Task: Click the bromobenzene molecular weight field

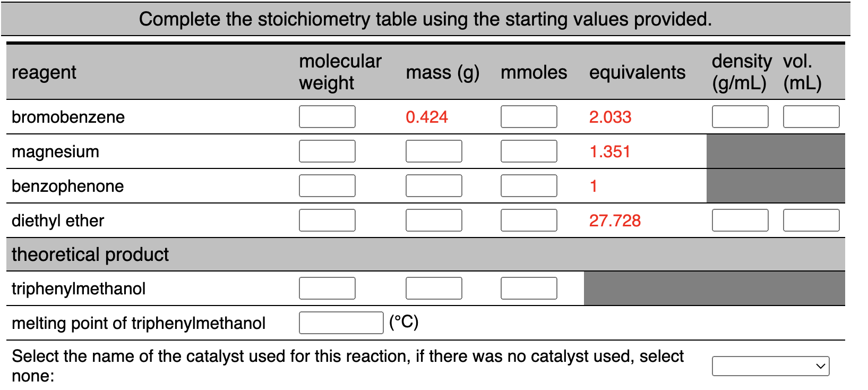Action: coord(326,116)
